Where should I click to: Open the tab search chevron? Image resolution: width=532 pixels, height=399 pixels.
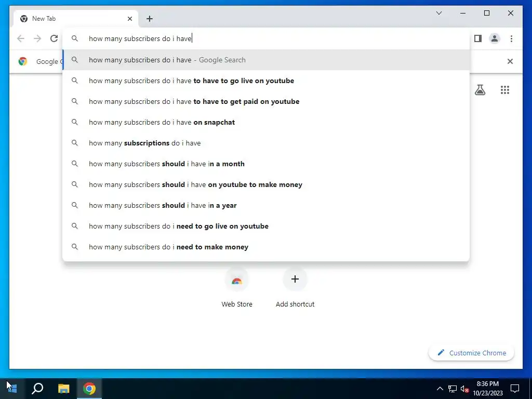(x=438, y=13)
